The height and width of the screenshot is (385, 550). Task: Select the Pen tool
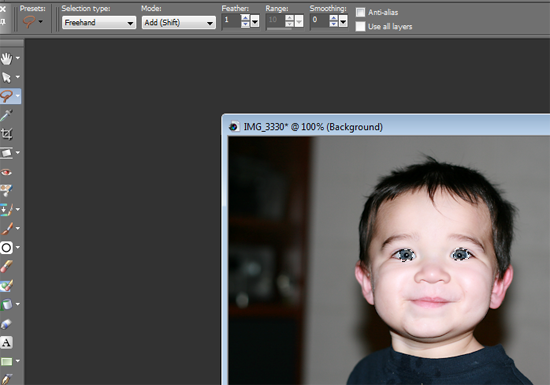[6, 379]
